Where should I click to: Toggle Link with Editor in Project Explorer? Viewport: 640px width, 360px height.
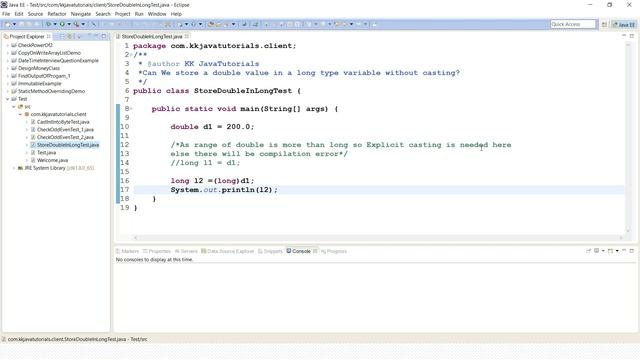70,36
